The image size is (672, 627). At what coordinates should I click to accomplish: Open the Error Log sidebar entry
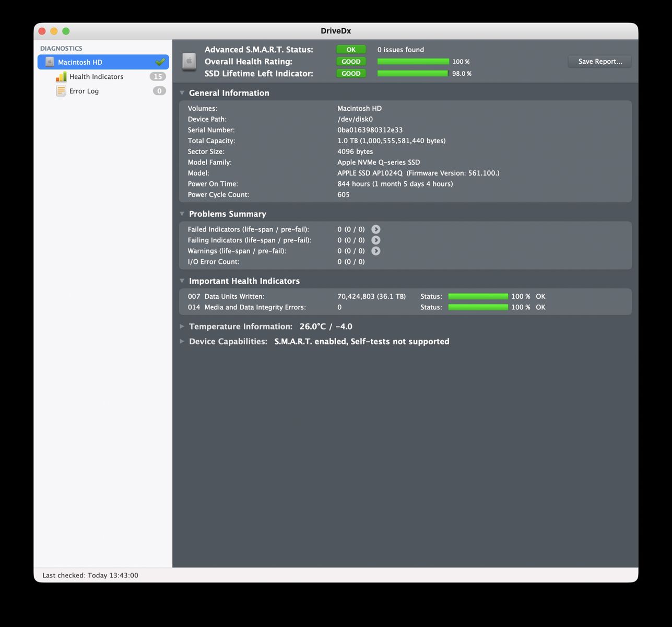click(103, 91)
